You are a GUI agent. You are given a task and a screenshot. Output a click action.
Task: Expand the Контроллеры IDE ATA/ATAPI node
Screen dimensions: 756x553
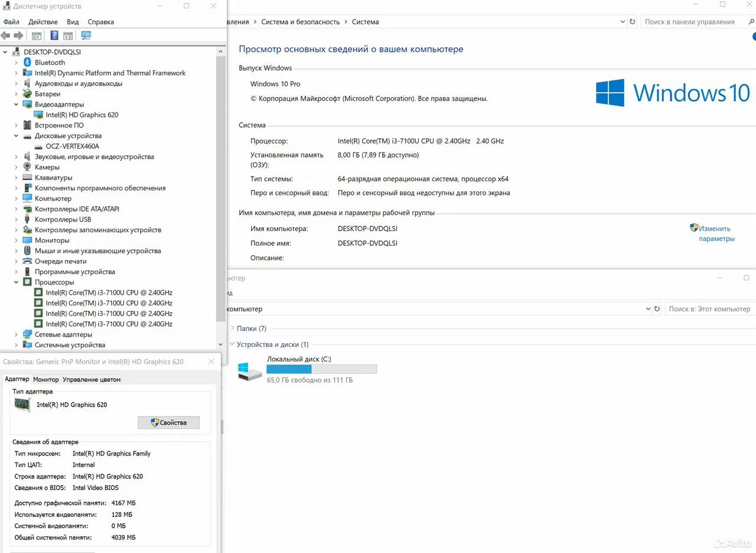point(17,209)
